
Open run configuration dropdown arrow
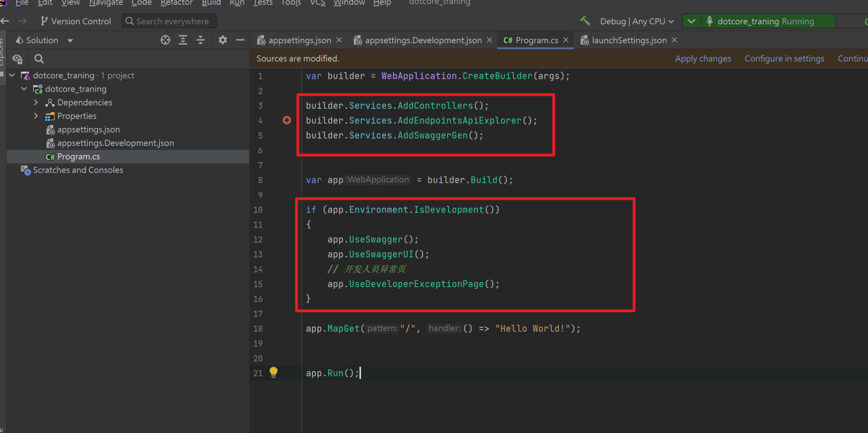691,21
